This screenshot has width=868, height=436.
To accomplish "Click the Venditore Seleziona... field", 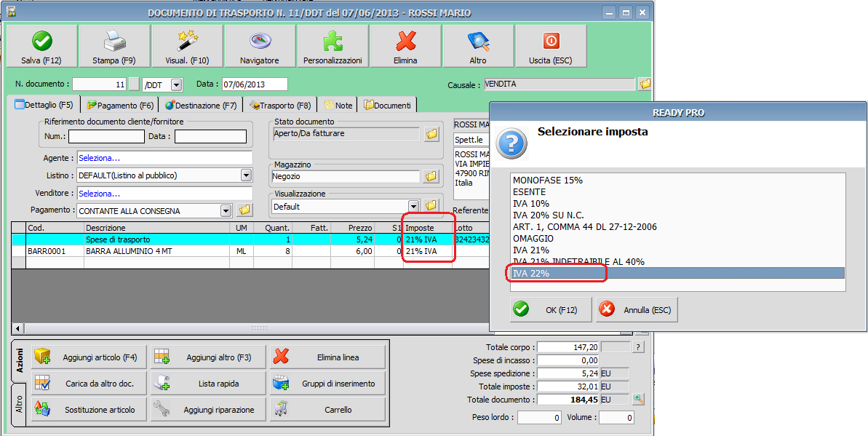I will pyautogui.click(x=164, y=194).
